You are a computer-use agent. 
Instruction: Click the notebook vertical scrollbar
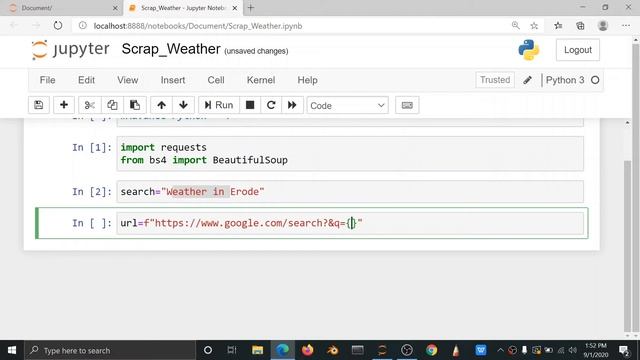(628, 246)
